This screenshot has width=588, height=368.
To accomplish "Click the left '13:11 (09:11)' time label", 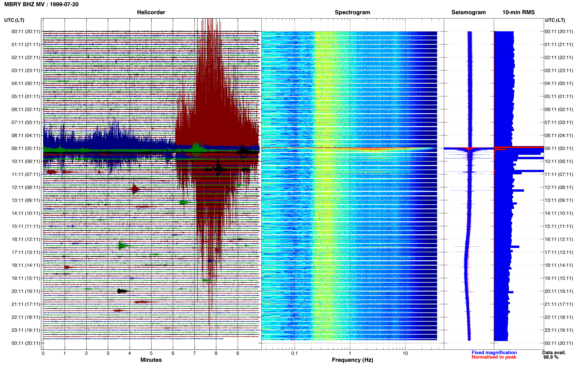I will click(x=26, y=200).
